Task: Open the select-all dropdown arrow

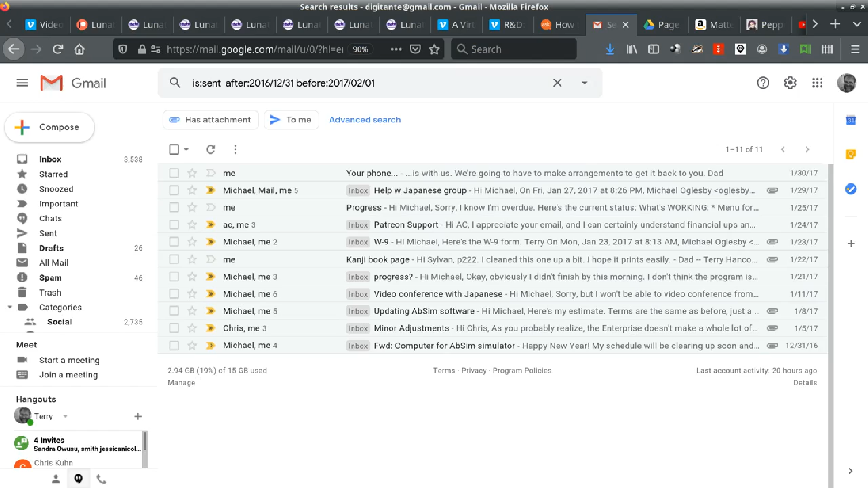Action: pyautogui.click(x=186, y=150)
